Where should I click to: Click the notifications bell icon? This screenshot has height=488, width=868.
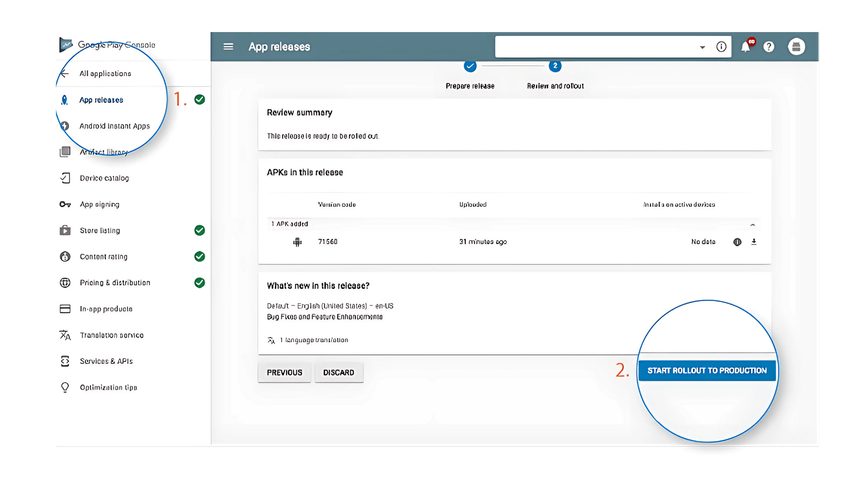745,47
